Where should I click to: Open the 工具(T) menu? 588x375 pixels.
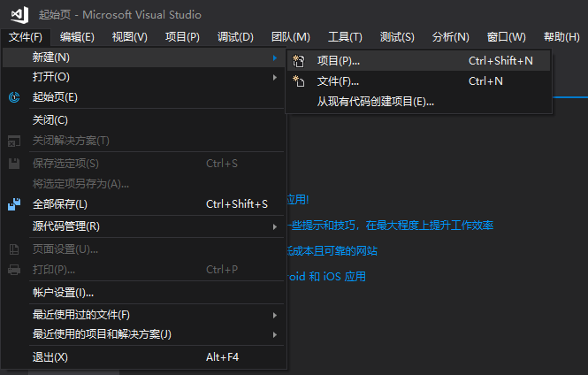[345, 37]
